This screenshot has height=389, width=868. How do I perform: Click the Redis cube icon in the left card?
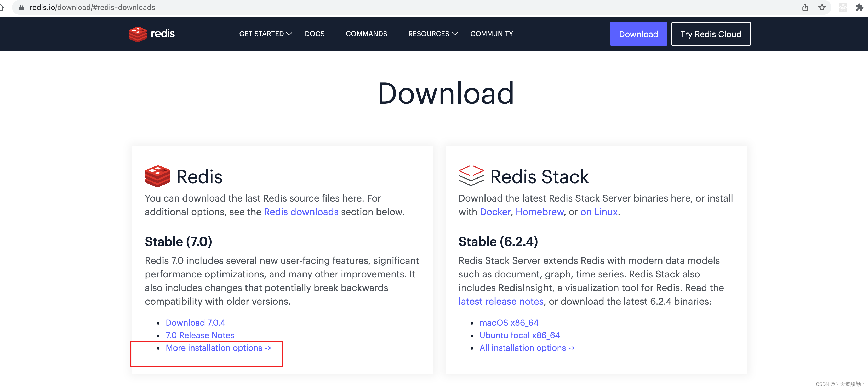click(157, 176)
